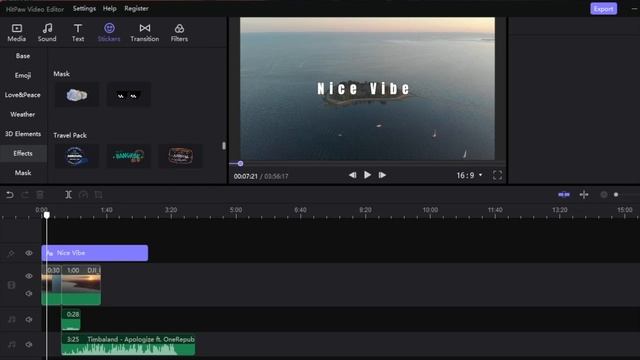This screenshot has height=360, width=640.
Task: Mute the Timbaland Apologize audio track
Action: point(29,345)
